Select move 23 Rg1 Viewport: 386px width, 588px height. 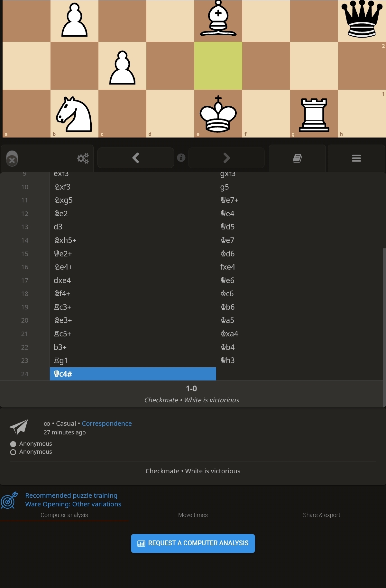[x=133, y=361]
